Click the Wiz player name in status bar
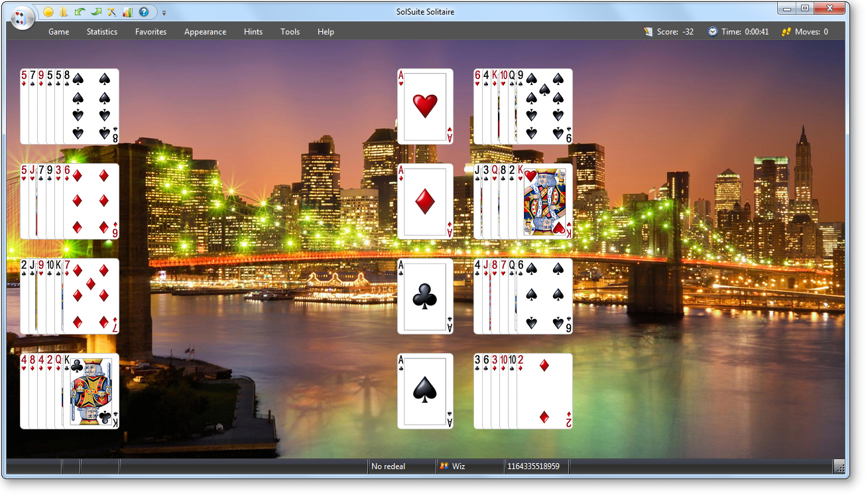Viewport: 868px width, 495px height. [x=458, y=466]
